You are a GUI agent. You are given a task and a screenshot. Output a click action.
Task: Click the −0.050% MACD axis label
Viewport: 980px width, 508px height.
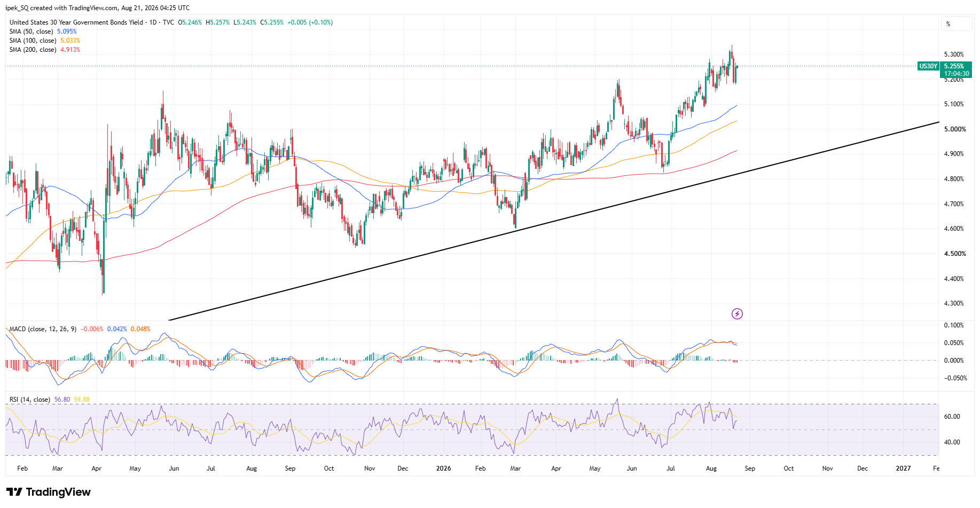(954, 378)
